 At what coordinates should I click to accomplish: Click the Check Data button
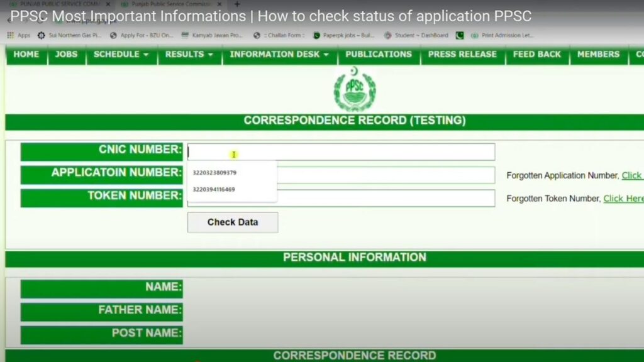[x=233, y=222]
